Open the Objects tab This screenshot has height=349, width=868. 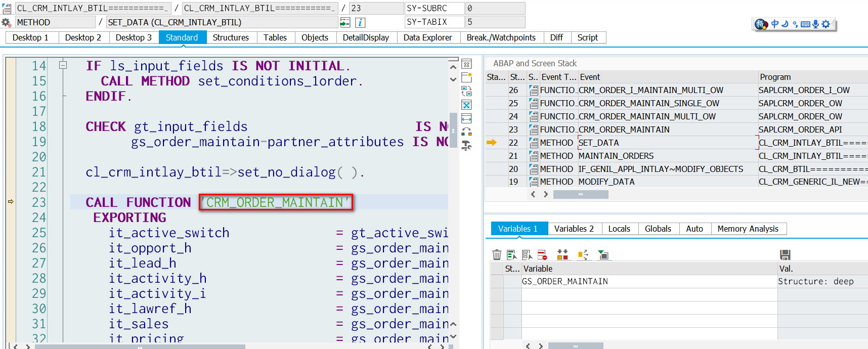[x=315, y=37]
